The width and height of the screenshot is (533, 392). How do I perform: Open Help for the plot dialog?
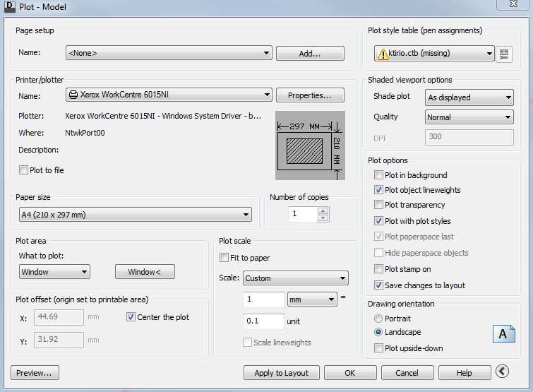coord(465,373)
